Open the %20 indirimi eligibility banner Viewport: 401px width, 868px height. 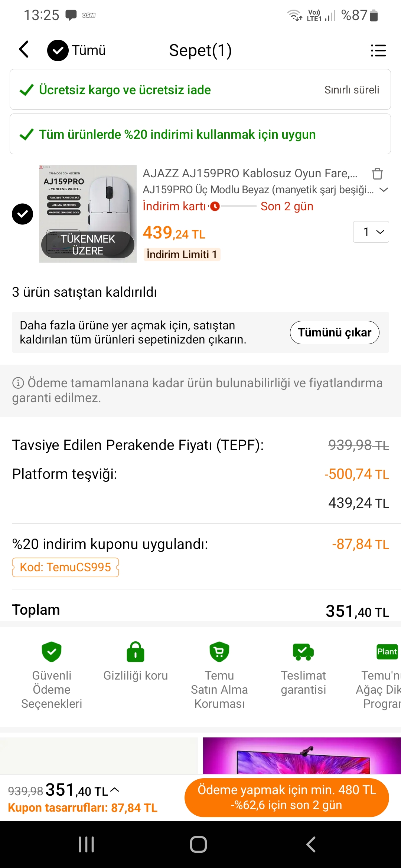(200, 134)
